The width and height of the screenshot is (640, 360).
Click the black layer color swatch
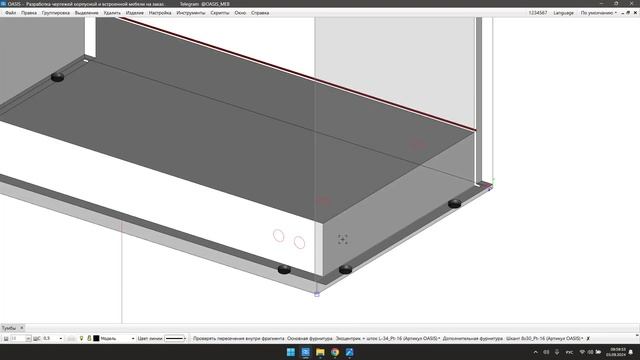click(96, 338)
